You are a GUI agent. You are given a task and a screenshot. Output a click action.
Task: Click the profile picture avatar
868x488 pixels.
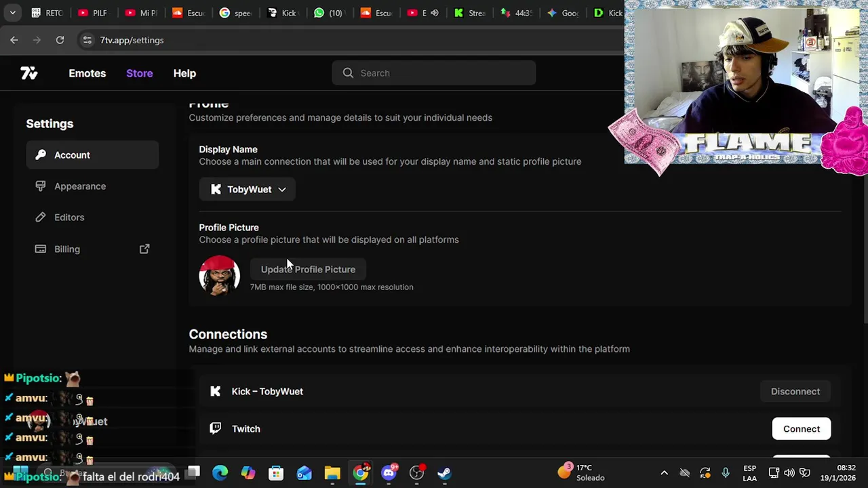tap(219, 276)
